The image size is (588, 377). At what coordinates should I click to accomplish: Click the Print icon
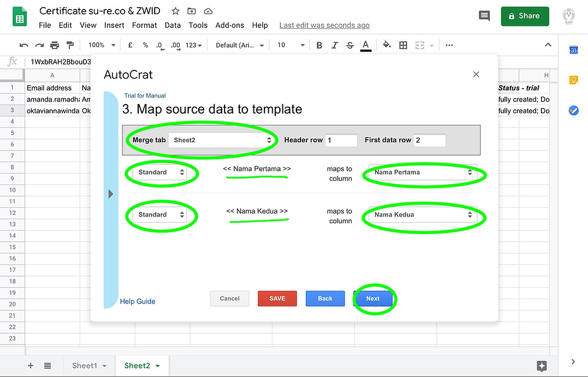coord(55,45)
